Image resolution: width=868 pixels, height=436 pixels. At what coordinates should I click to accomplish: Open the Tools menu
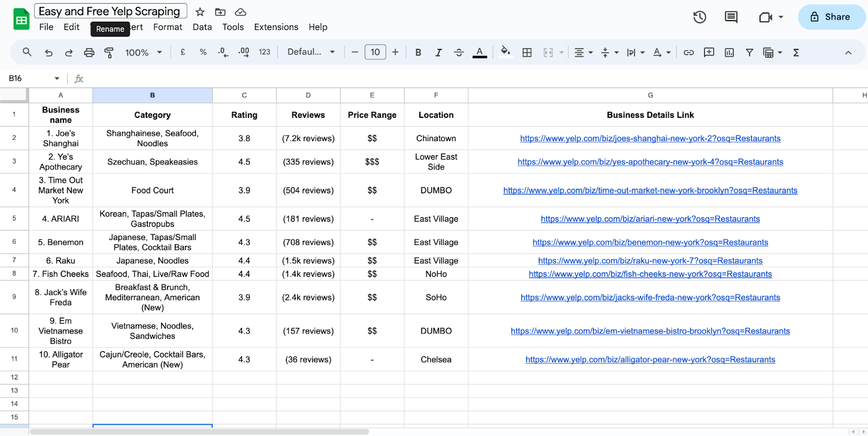[x=233, y=27]
